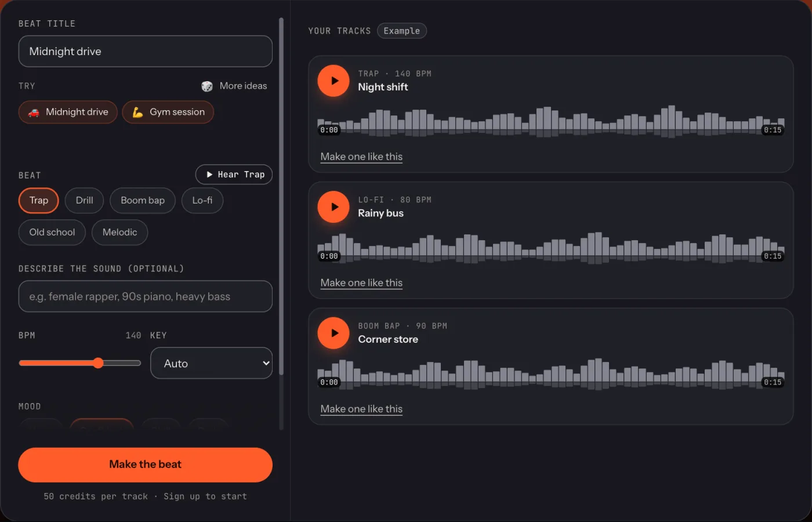
Task: Apply the Midnight drive suggestion chip
Action: pos(68,112)
